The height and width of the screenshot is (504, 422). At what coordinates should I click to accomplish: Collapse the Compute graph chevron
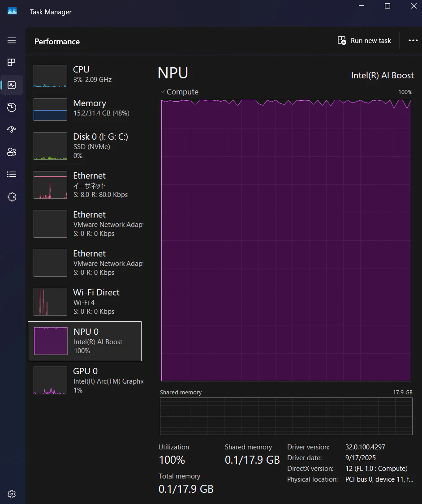(x=163, y=92)
